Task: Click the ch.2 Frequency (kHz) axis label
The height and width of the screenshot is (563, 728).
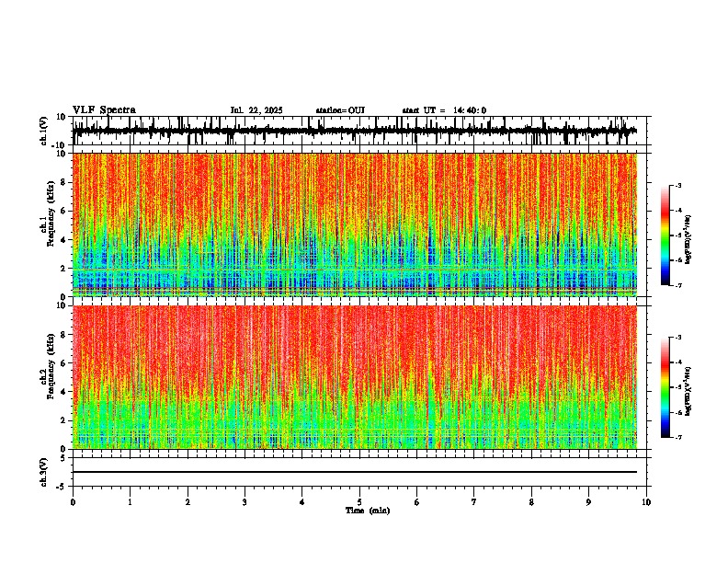Action: 48,367
